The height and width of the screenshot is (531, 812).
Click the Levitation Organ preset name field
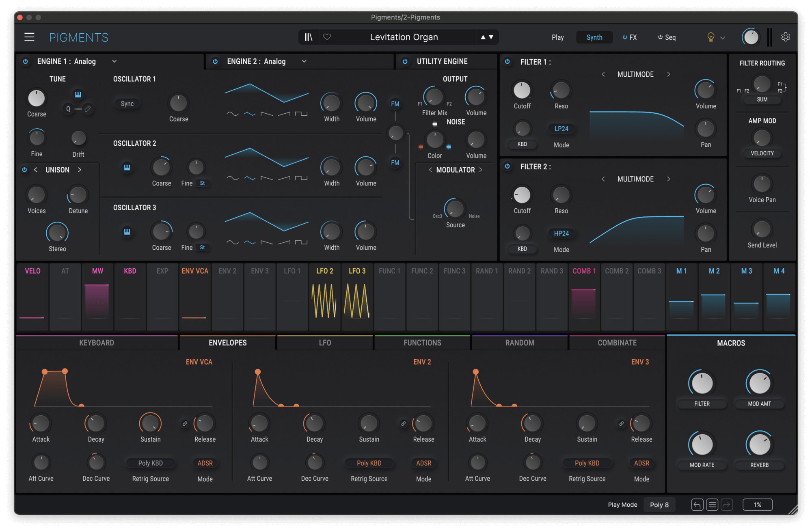point(404,37)
